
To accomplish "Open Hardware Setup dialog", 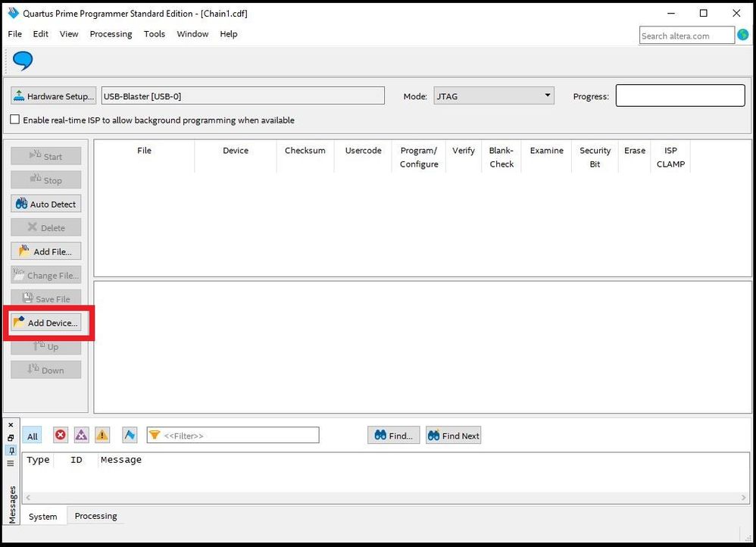I will pos(54,96).
